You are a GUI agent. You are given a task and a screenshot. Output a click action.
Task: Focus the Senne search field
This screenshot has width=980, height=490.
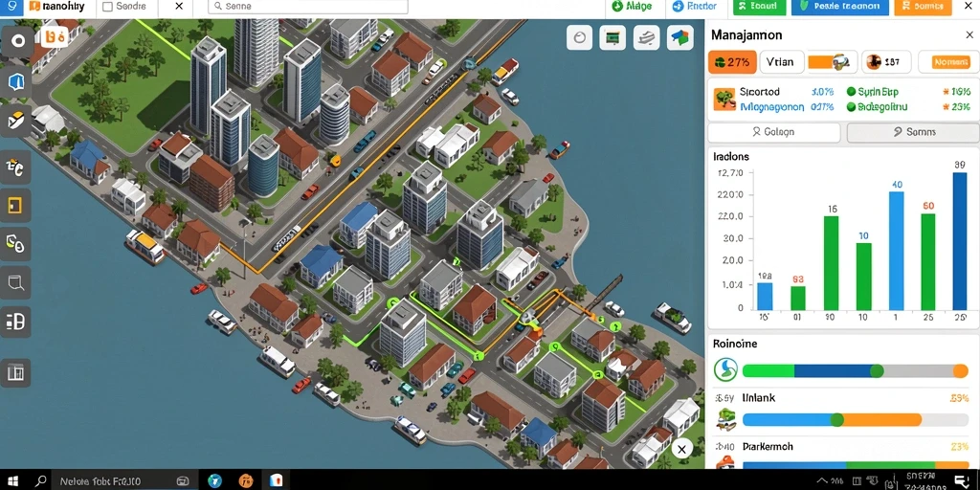point(307,7)
